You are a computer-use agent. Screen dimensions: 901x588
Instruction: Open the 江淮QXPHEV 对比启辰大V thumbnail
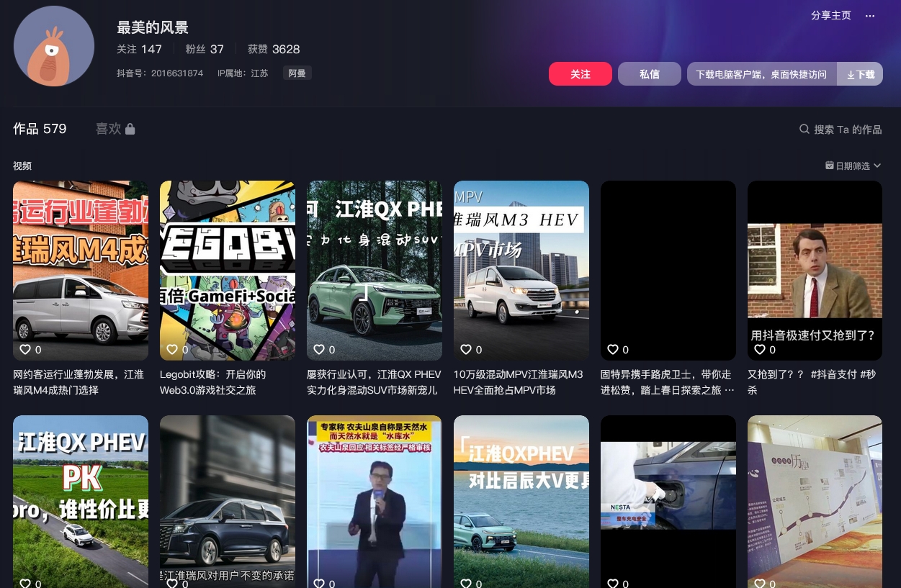tap(521, 502)
